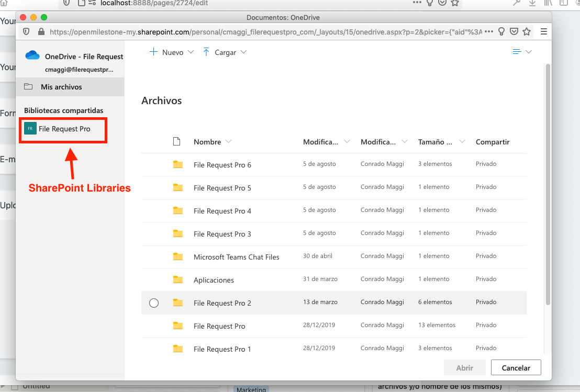Click the sharepoint URL address field
This screenshot has width=580, height=392.
[x=265, y=32]
